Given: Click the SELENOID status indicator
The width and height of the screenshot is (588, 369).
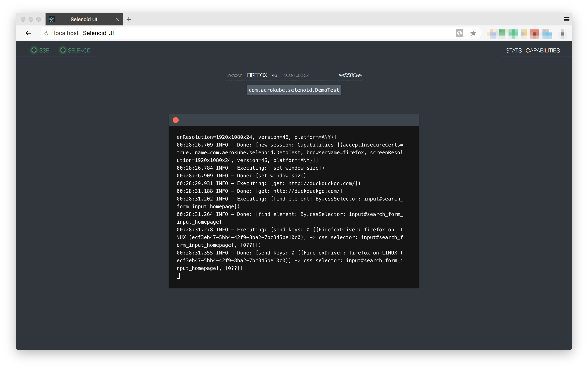Looking at the screenshot, I should [76, 51].
